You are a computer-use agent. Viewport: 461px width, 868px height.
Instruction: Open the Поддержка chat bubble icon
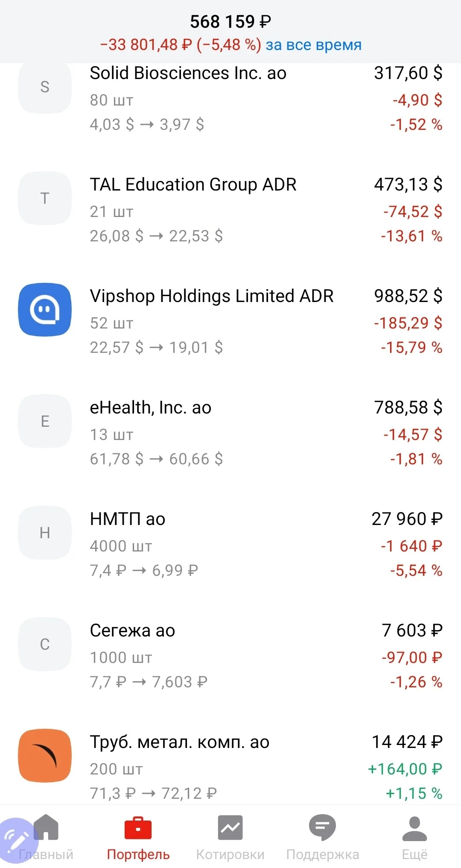[x=322, y=828]
